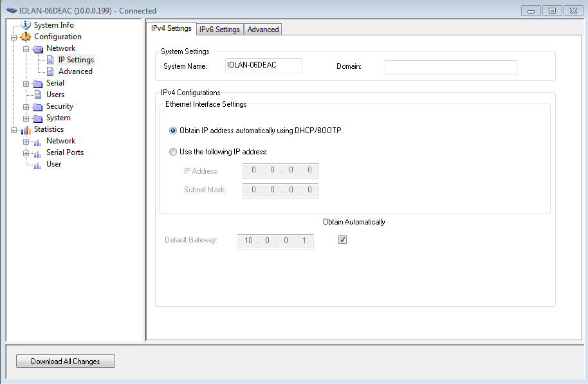Collapse the Network node under Configuration

26,49
